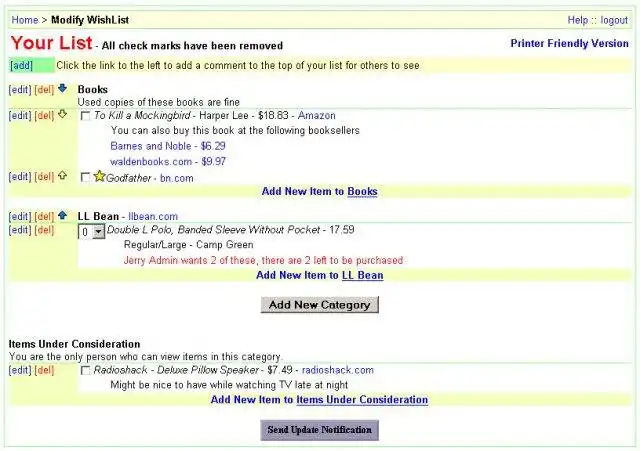The height and width of the screenshot is (451, 640).
Task: Edit the Godfather item
Action: tap(20, 177)
